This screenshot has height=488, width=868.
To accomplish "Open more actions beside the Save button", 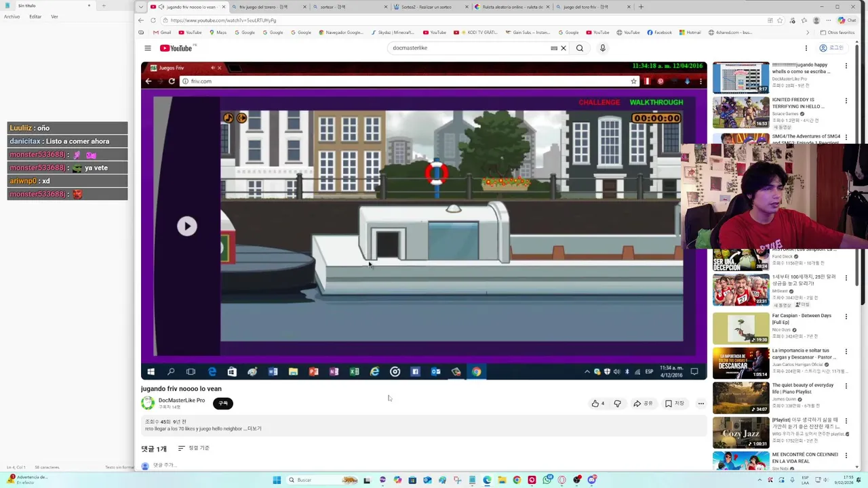I will point(701,403).
